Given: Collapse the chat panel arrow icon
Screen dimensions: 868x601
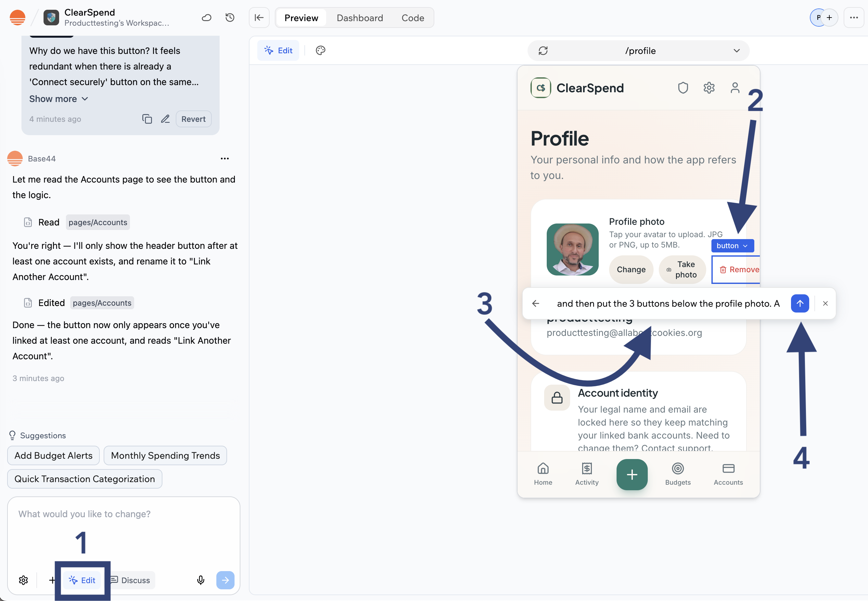Looking at the screenshot, I should coord(259,18).
